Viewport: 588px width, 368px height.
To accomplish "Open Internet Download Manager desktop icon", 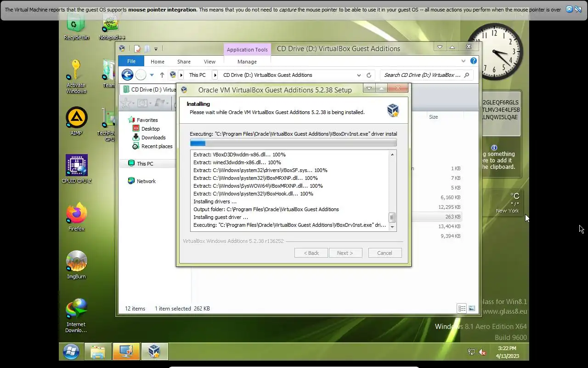I will coord(76,315).
